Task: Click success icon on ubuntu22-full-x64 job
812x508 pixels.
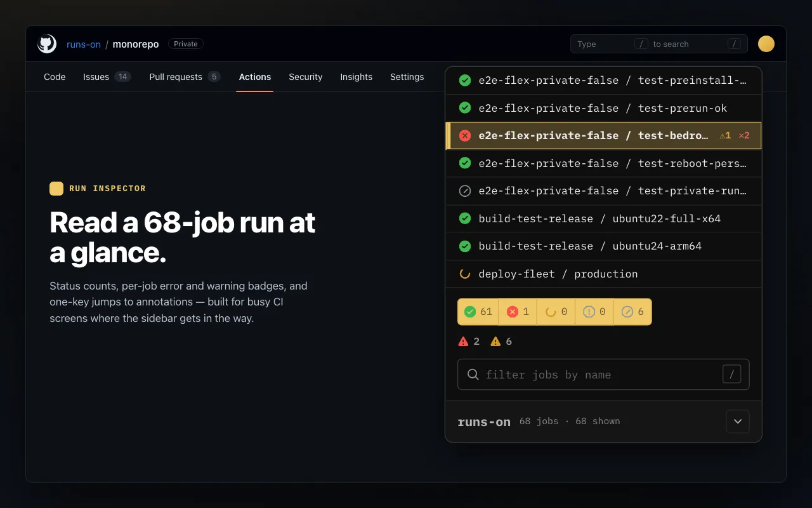Action: pyautogui.click(x=465, y=218)
